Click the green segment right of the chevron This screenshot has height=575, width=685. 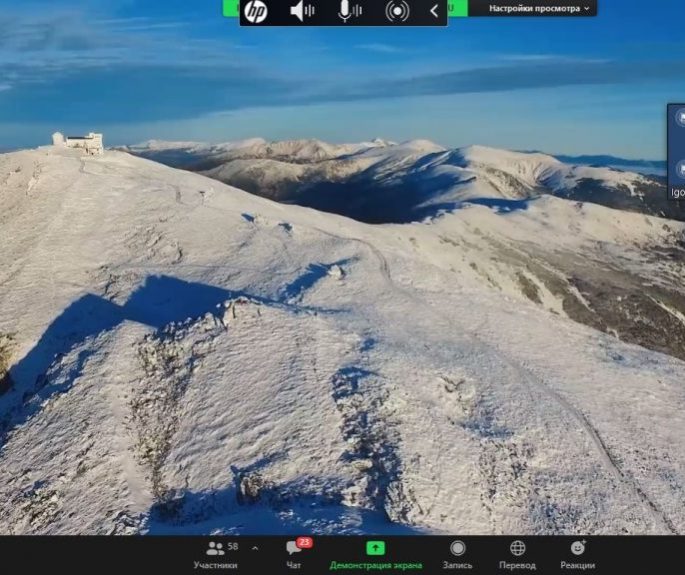click(458, 7)
